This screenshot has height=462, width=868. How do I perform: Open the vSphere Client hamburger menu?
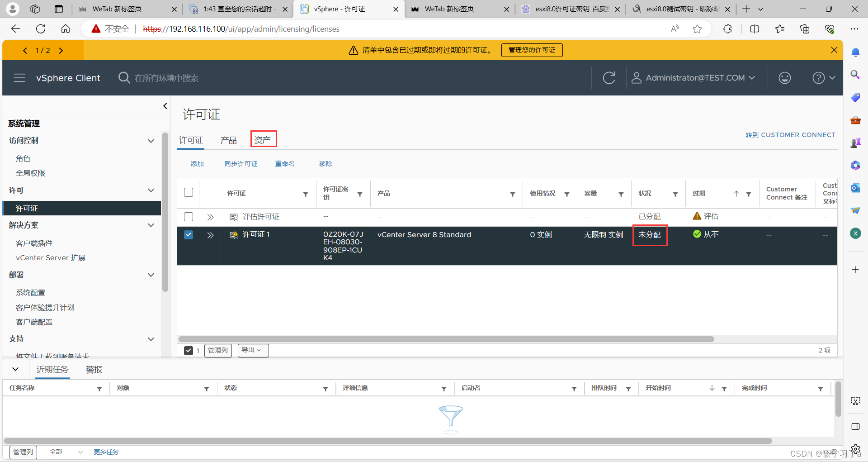tap(19, 78)
